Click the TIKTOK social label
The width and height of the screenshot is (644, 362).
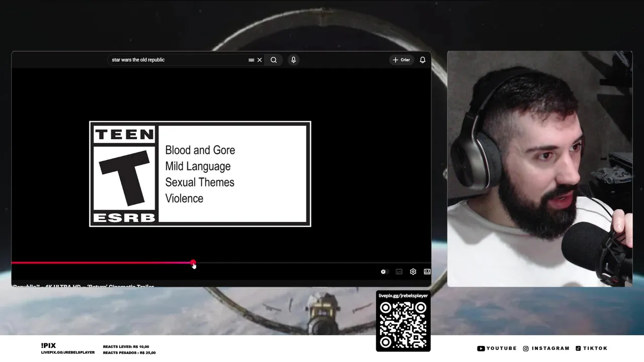(x=592, y=348)
